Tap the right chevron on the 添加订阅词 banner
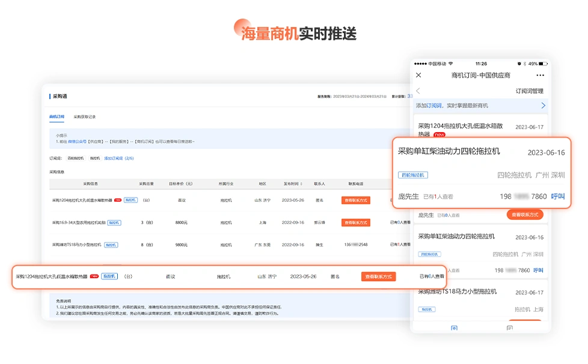 tap(543, 106)
